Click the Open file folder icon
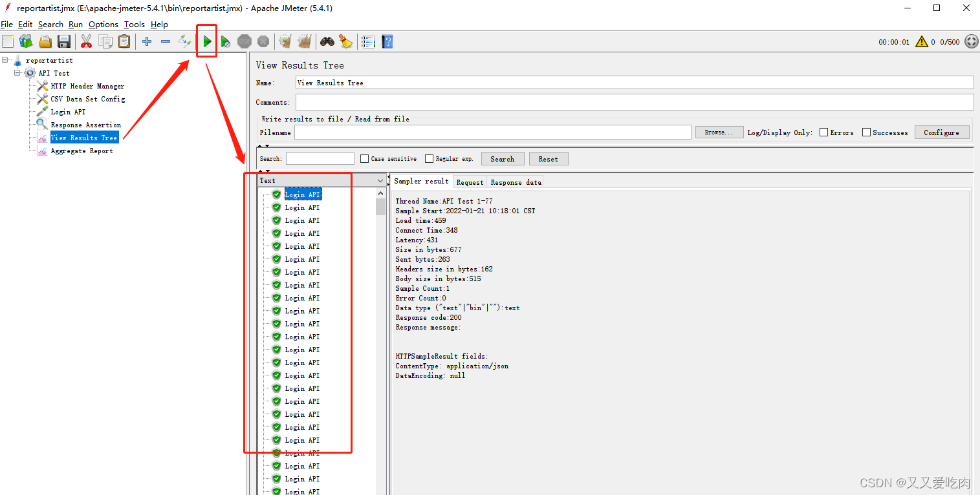 [45, 41]
